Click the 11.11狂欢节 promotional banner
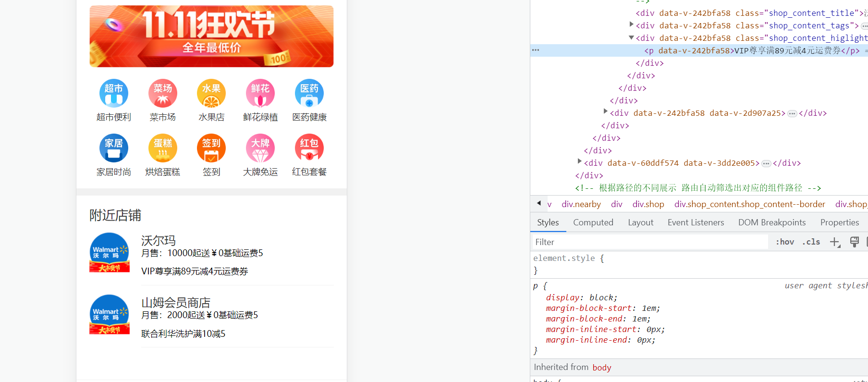Screen dimensions: 868x382 [211, 37]
